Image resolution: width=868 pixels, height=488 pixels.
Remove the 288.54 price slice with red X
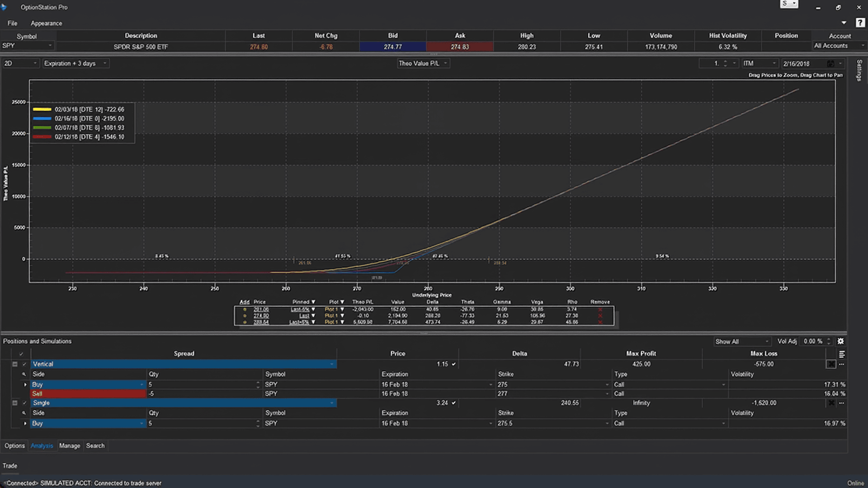tap(600, 322)
